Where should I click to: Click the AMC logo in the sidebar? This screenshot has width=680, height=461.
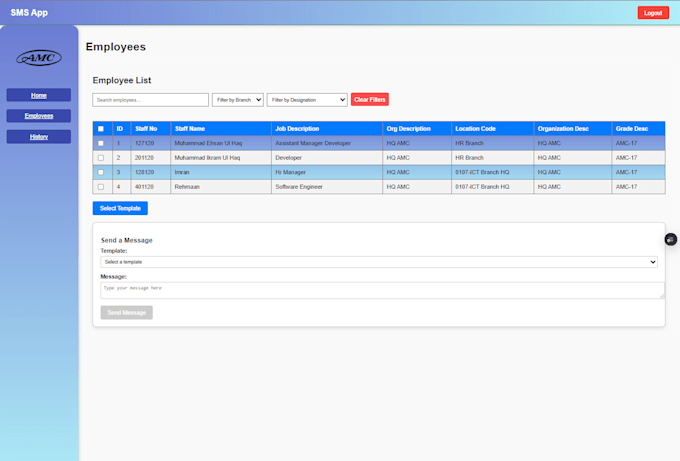point(39,58)
